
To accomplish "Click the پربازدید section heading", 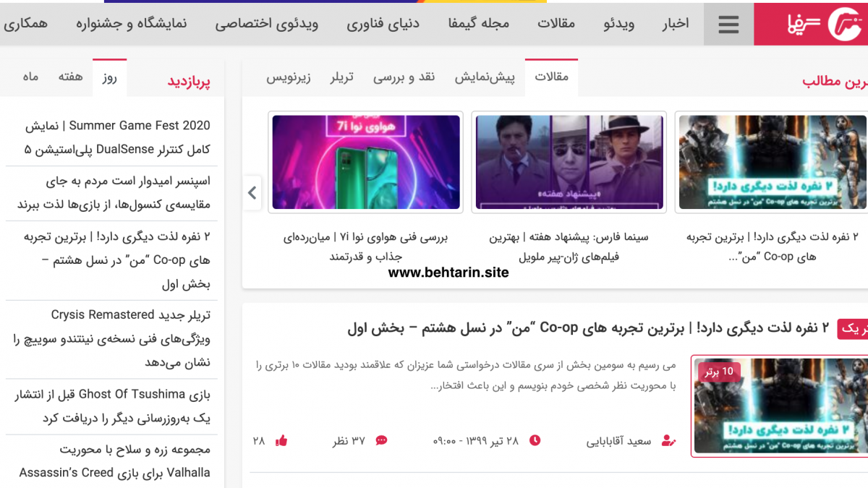I will click(x=189, y=82).
